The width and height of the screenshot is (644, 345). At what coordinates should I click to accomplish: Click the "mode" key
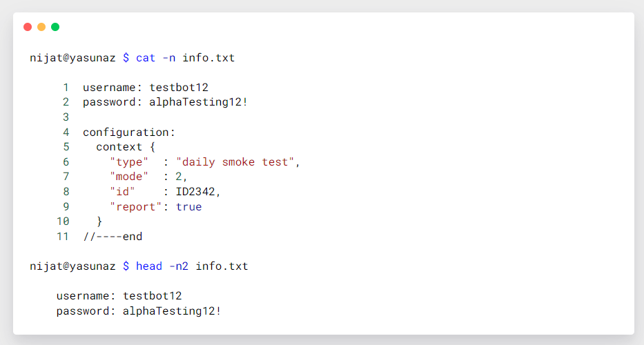(x=129, y=177)
